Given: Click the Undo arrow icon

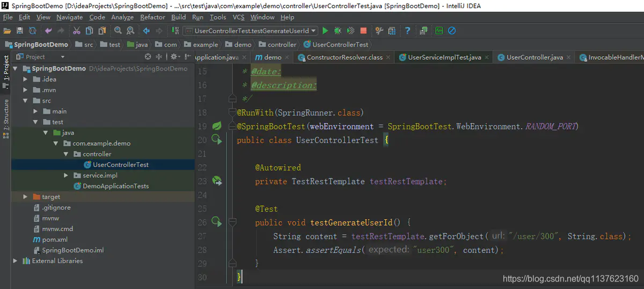Looking at the screenshot, I should point(48,31).
